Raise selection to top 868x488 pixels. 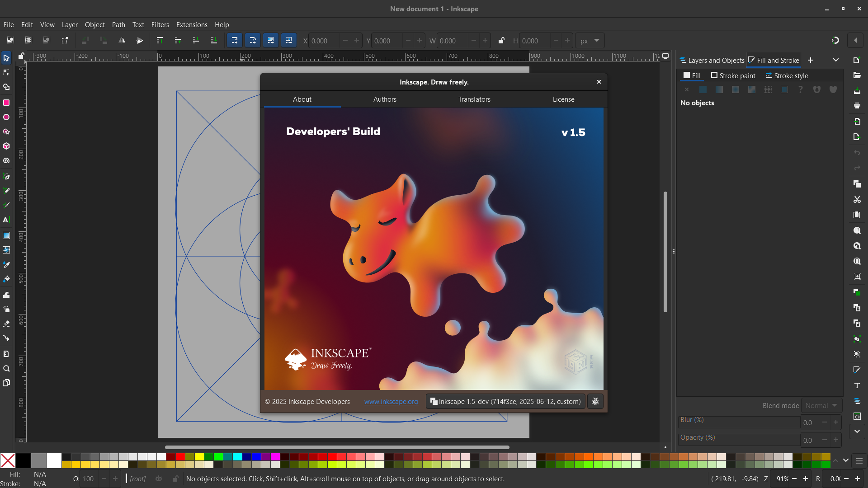160,41
